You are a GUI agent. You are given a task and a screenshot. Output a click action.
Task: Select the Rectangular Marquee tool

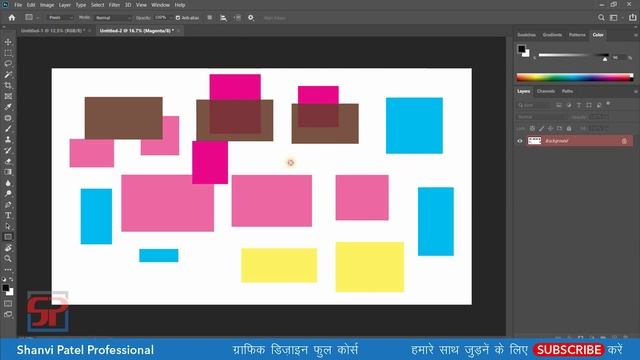pyautogui.click(x=8, y=53)
